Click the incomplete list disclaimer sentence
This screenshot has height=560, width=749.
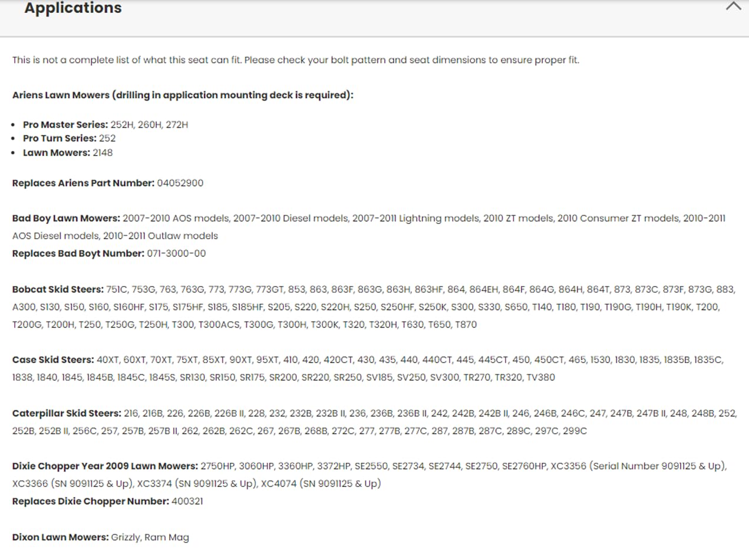click(296, 60)
